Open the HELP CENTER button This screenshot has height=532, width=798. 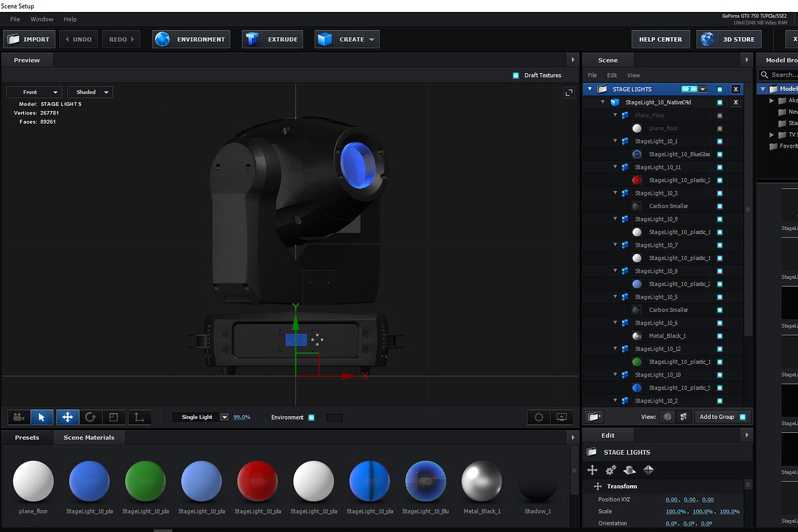click(x=660, y=39)
